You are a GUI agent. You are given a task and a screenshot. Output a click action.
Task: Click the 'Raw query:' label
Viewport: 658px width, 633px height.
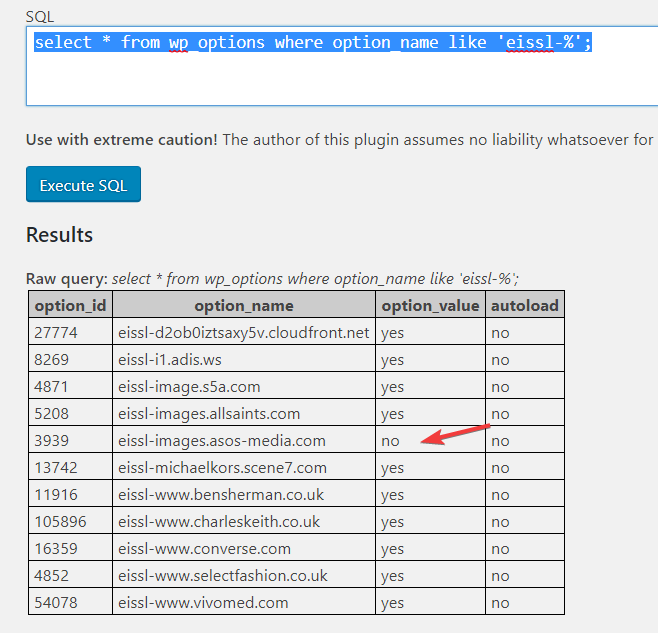click(67, 279)
